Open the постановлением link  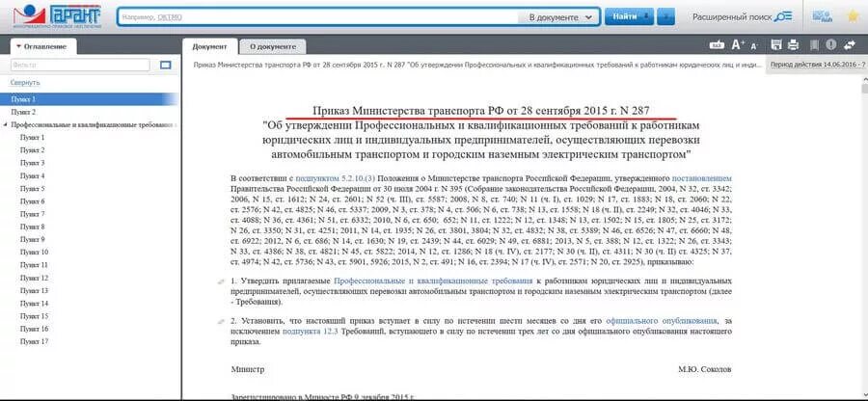pyautogui.click(x=701, y=178)
